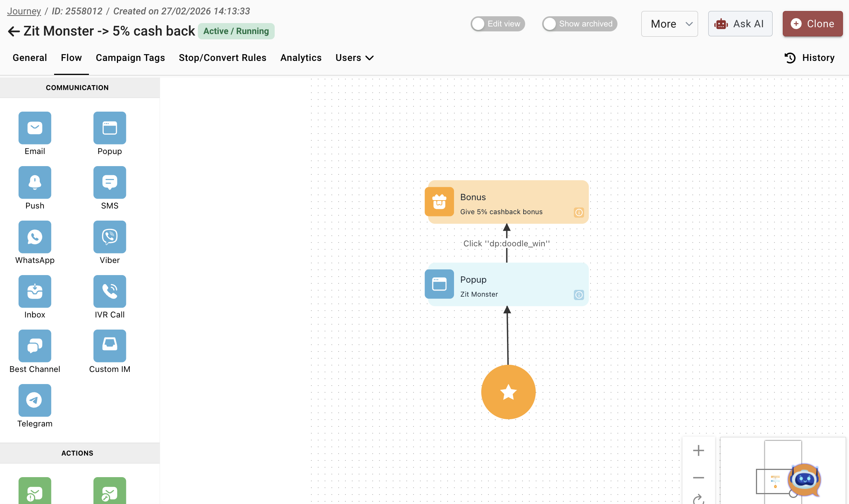Zoom in with the plus control
This screenshot has height=504, width=849.
pyautogui.click(x=698, y=450)
